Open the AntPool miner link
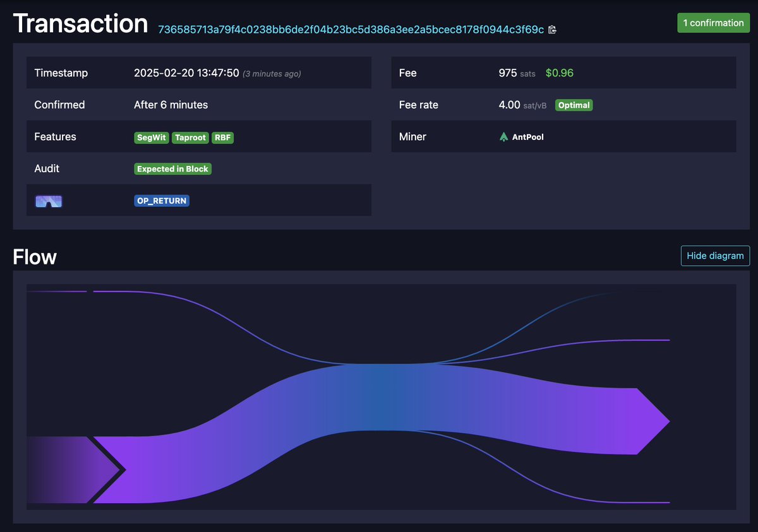The height and width of the screenshot is (532, 758). click(521, 136)
